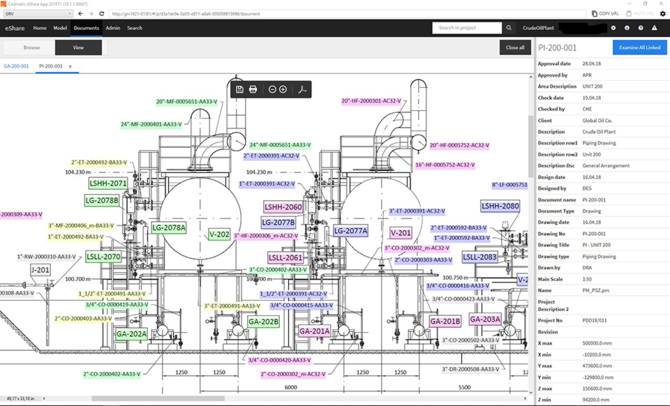670x406 pixels.
Task: Select the LSHH-2071 tag
Action: coord(108,184)
